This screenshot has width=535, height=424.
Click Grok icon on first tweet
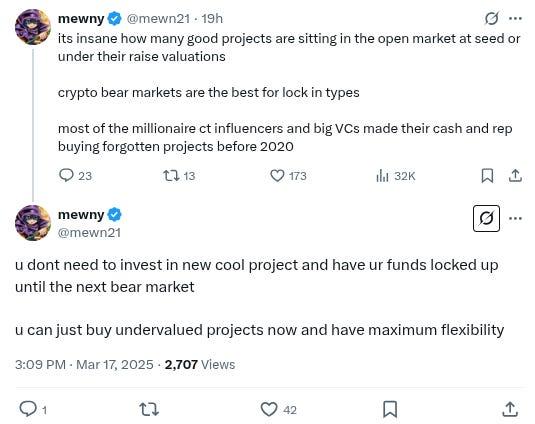click(492, 18)
